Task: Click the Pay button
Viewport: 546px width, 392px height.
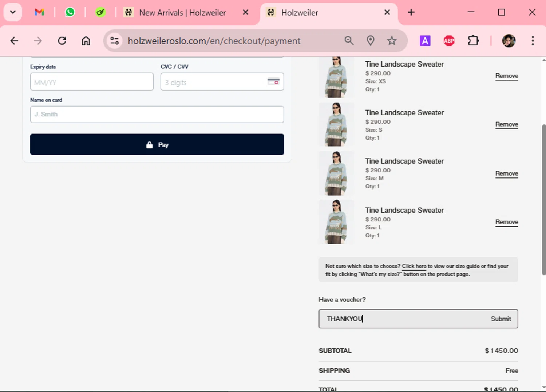Action: [157, 144]
